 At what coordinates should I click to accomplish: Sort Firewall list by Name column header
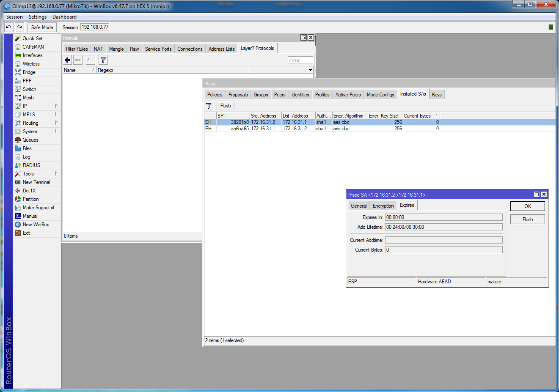tap(80, 70)
